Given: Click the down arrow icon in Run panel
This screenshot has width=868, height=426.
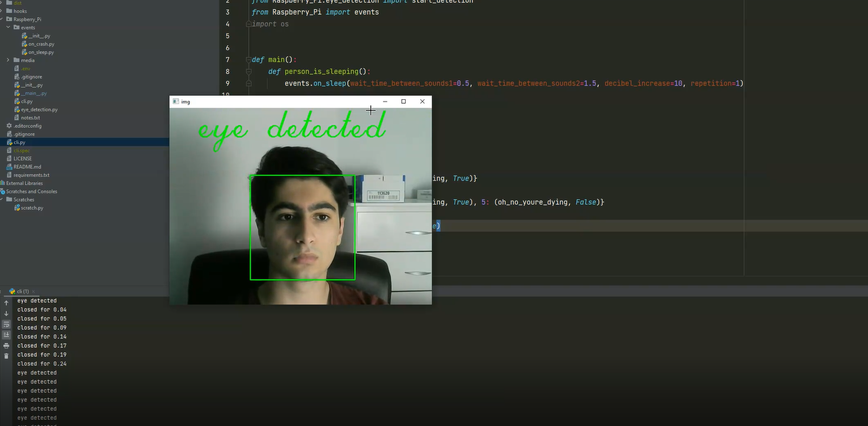Looking at the screenshot, I should pos(6,314).
